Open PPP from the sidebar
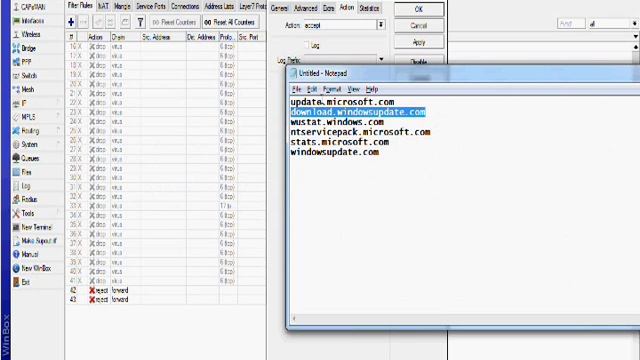This screenshot has height=360, width=640. tap(22, 62)
